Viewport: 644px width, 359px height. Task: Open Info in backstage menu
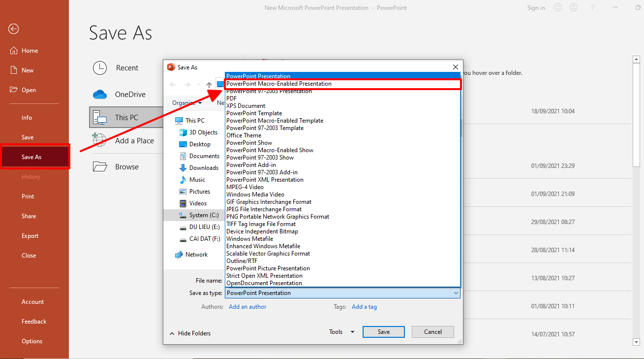point(27,118)
